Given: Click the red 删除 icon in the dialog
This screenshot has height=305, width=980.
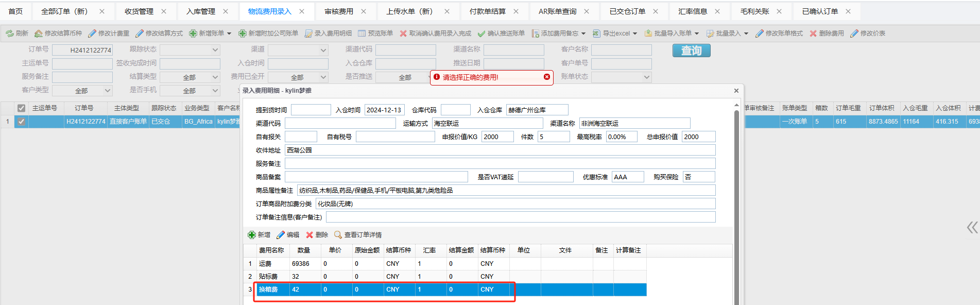Looking at the screenshot, I should [x=310, y=235].
